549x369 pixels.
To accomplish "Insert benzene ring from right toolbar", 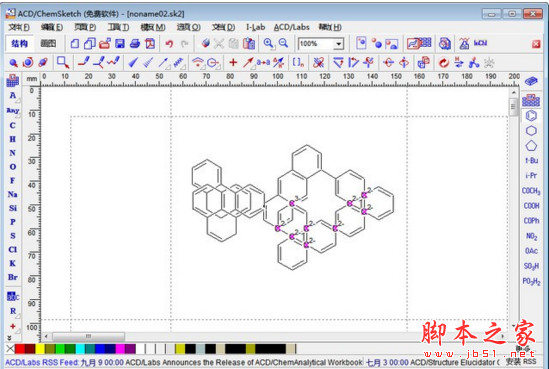I will (x=531, y=116).
